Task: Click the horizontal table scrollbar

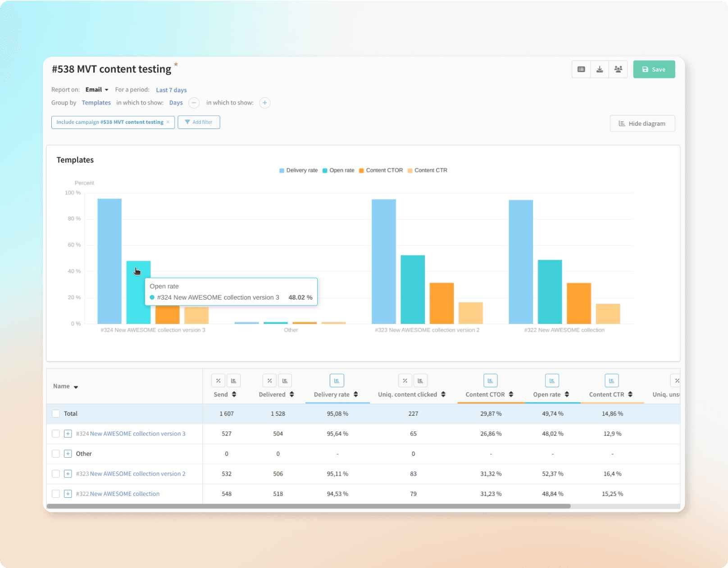Action: (309, 506)
